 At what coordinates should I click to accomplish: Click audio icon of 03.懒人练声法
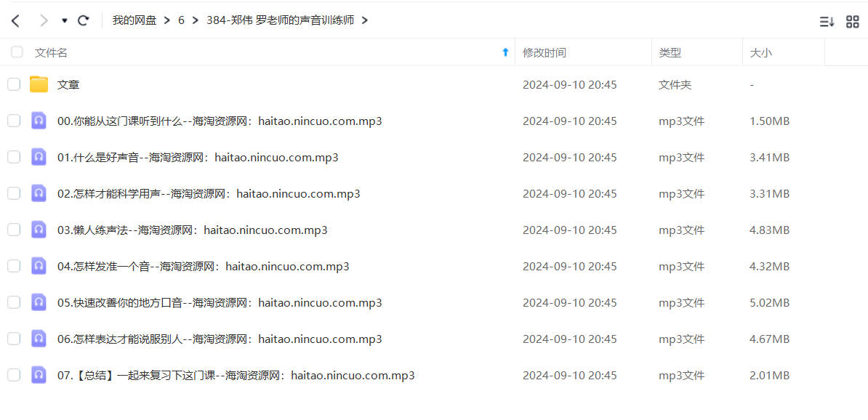point(39,230)
